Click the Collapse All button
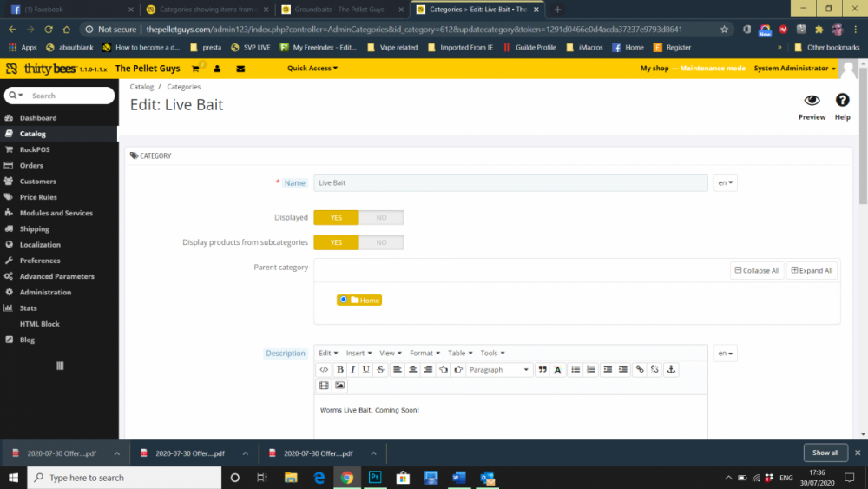 (x=757, y=270)
